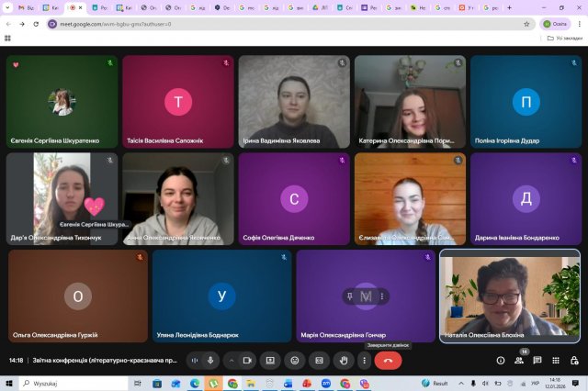This screenshot has width=588, height=391.
Task: Open the Усі закладки bookmarks folder
Action: (x=563, y=39)
